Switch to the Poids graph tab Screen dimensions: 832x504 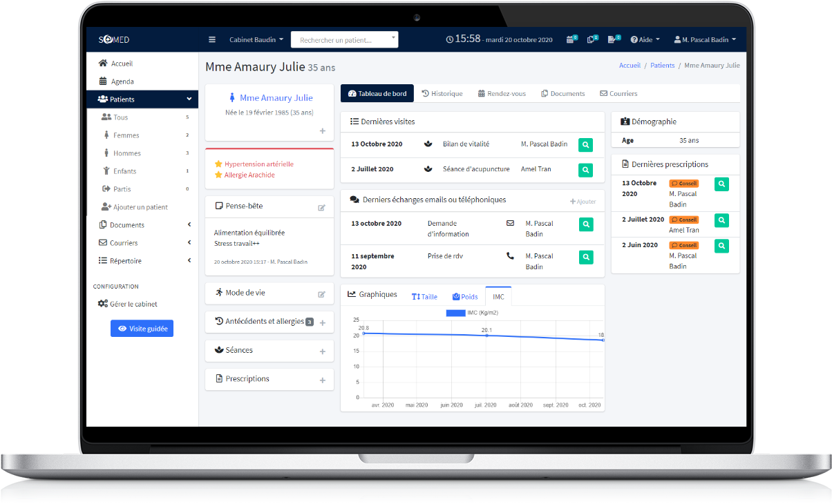tap(465, 296)
